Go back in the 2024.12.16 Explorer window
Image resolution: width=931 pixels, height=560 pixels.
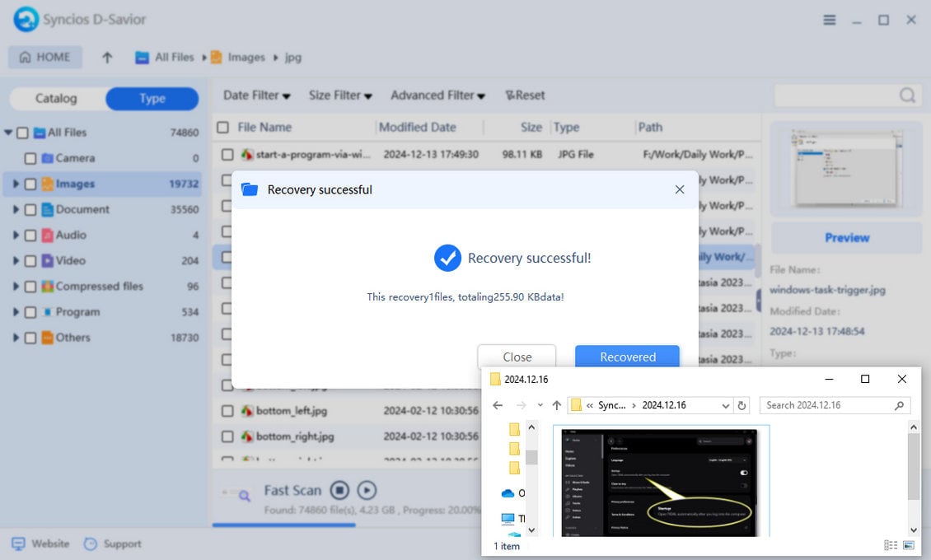498,405
